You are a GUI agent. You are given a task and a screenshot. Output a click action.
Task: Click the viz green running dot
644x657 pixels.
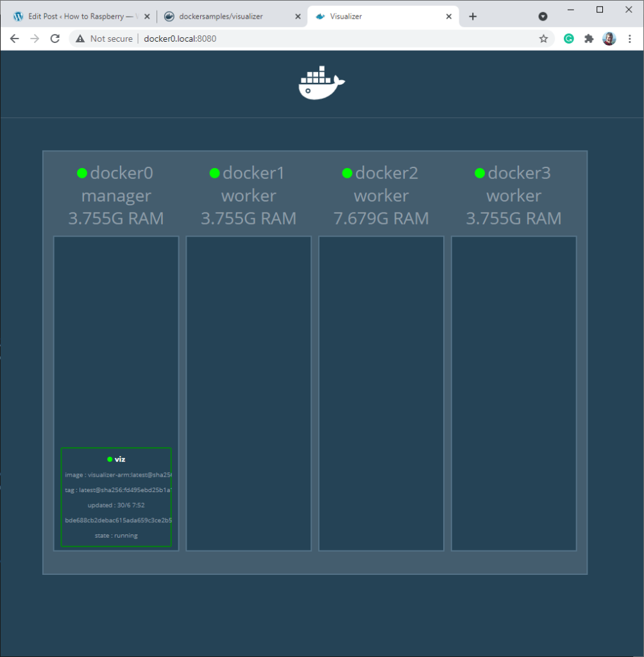(110, 459)
